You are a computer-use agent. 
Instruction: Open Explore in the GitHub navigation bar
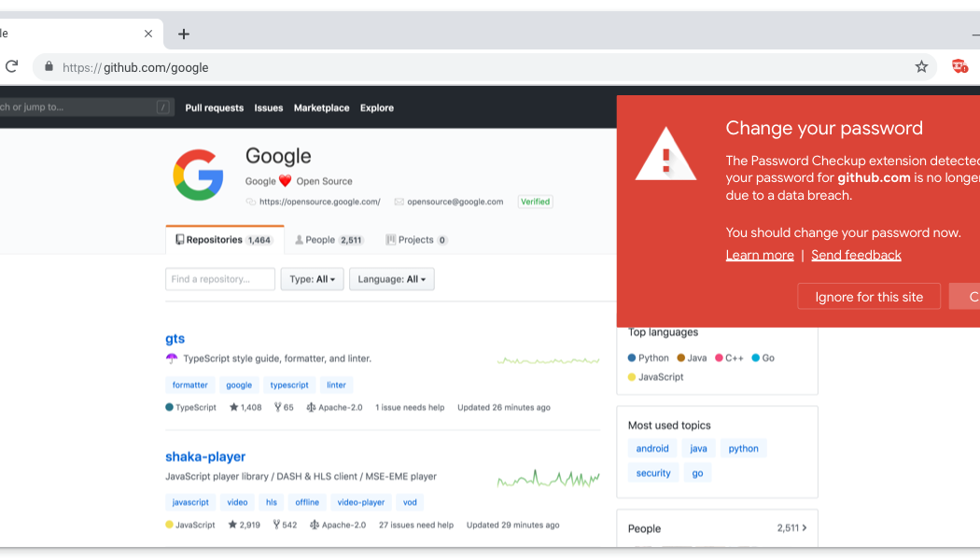(x=376, y=107)
